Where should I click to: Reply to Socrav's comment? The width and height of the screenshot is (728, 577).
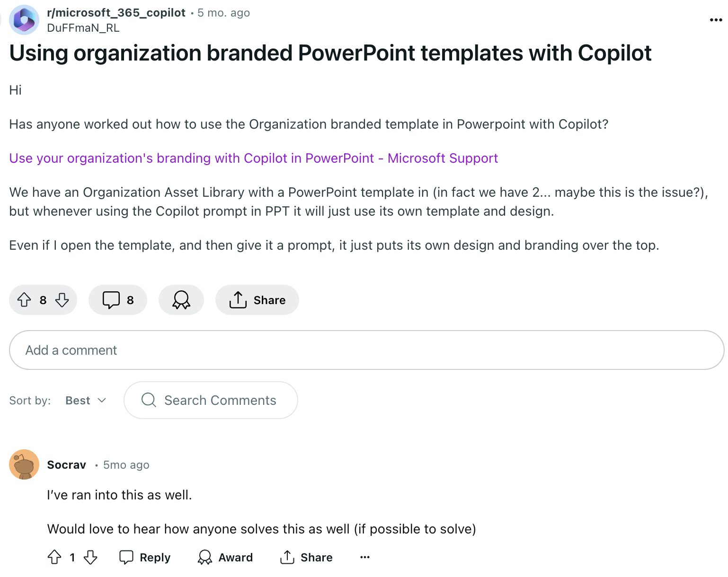point(145,557)
